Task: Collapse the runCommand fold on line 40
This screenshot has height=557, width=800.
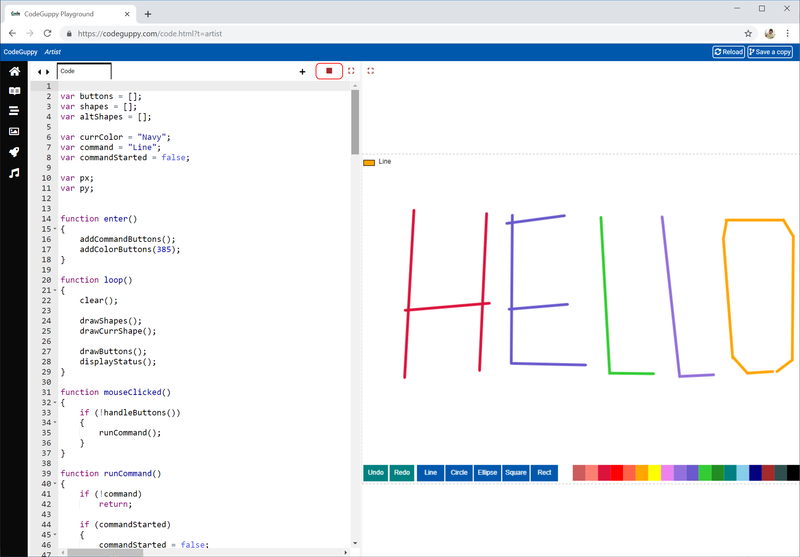Action: tap(55, 484)
